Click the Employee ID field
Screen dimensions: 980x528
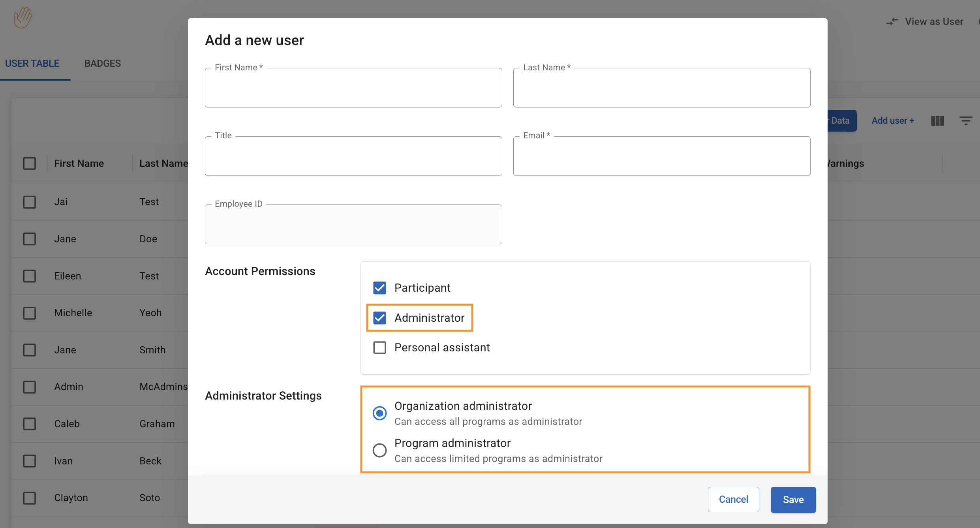pyautogui.click(x=353, y=224)
